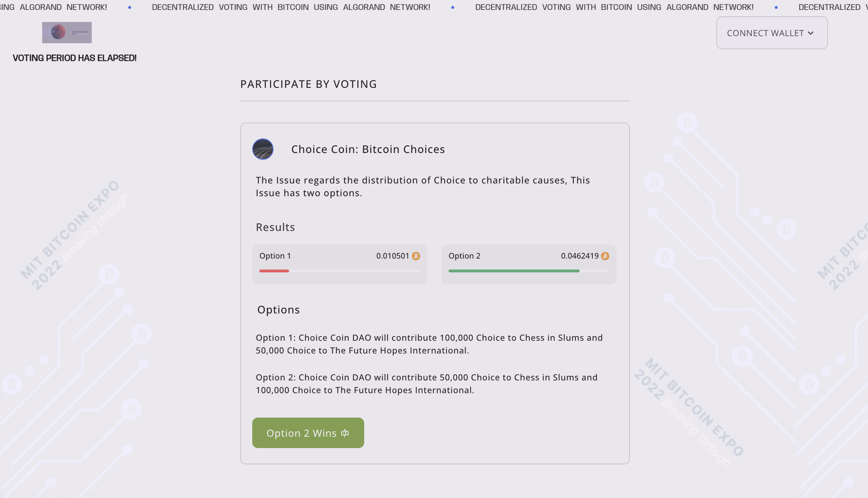
Task: Select the Option 2 label in Results
Action: [x=464, y=256]
